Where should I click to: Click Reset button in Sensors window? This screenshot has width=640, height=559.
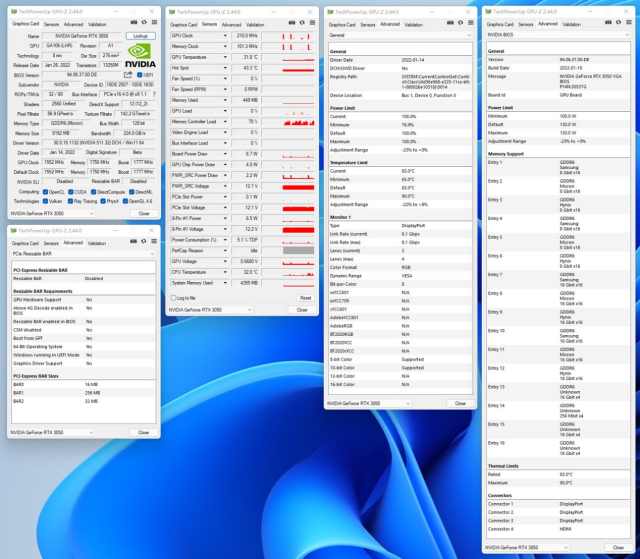click(x=306, y=298)
